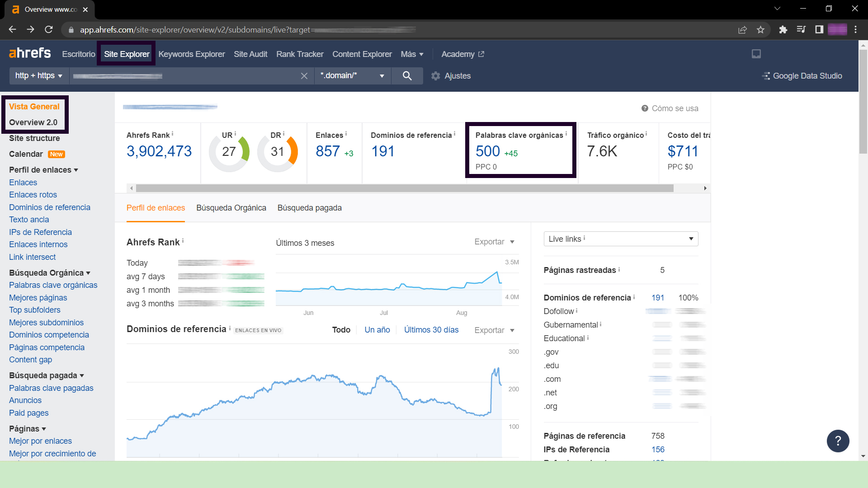The height and width of the screenshot is (488, 868).
Task: Switch to Content Explorer
Action: point(362,54)
